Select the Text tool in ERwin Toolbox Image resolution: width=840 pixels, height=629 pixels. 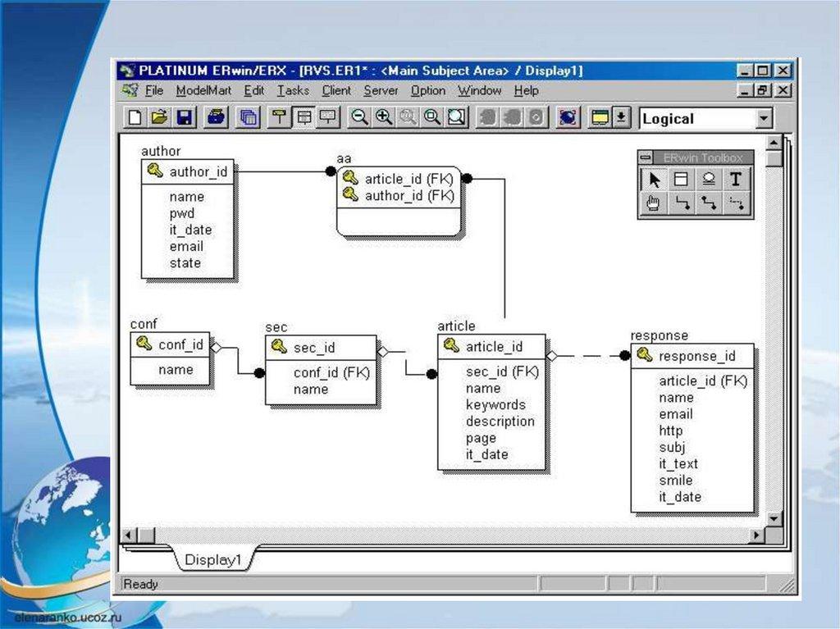[x=736, y=180]
